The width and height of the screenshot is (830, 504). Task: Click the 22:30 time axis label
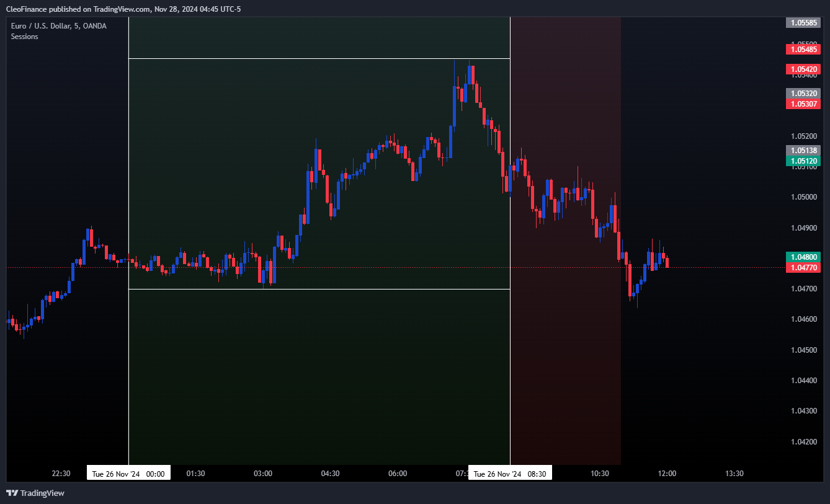point(61,474)
